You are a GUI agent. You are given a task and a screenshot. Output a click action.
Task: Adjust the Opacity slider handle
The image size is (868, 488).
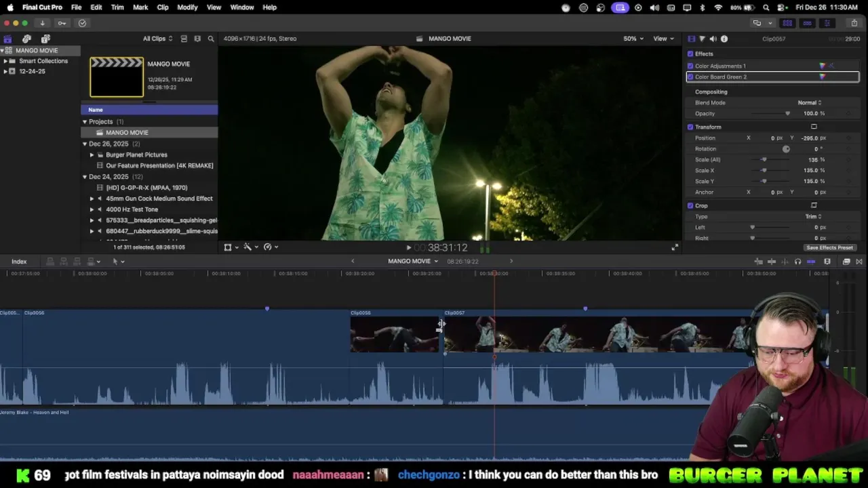point(787,113)
